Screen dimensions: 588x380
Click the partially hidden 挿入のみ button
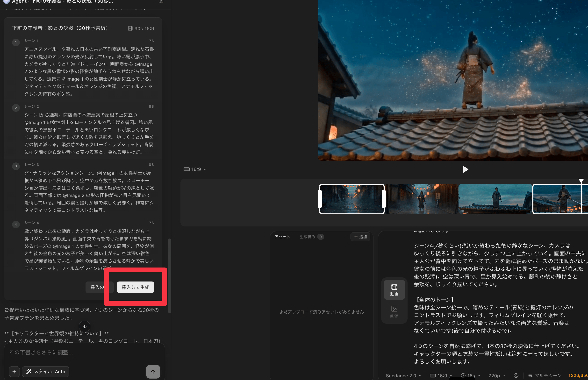pyautogui.click(x=97, y=287)
